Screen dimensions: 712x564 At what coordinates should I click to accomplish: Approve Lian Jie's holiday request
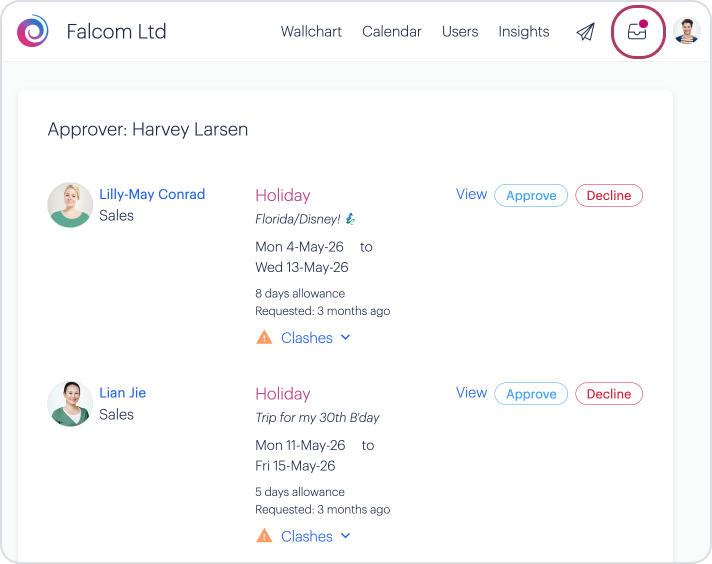531,394
